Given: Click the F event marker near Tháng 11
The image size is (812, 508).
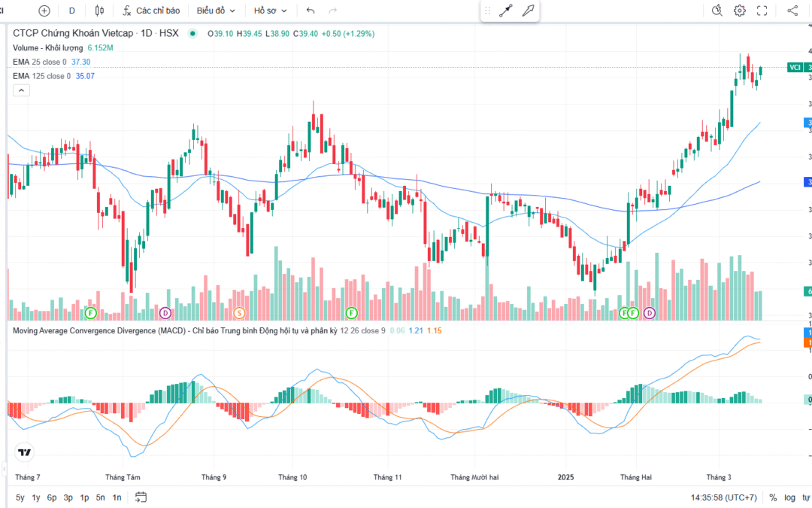Looking at the screenshot, I should pyautogui.click(x=352, y=312).
